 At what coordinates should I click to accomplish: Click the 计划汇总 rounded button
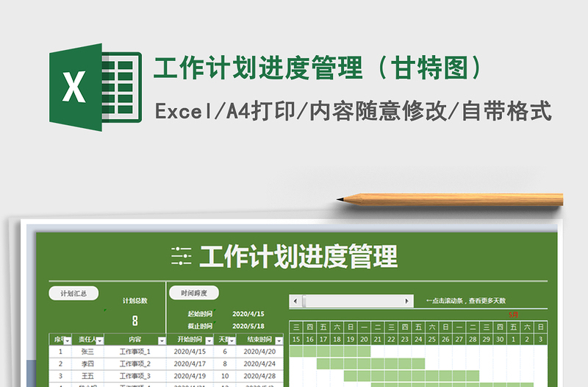pos(73,293)
